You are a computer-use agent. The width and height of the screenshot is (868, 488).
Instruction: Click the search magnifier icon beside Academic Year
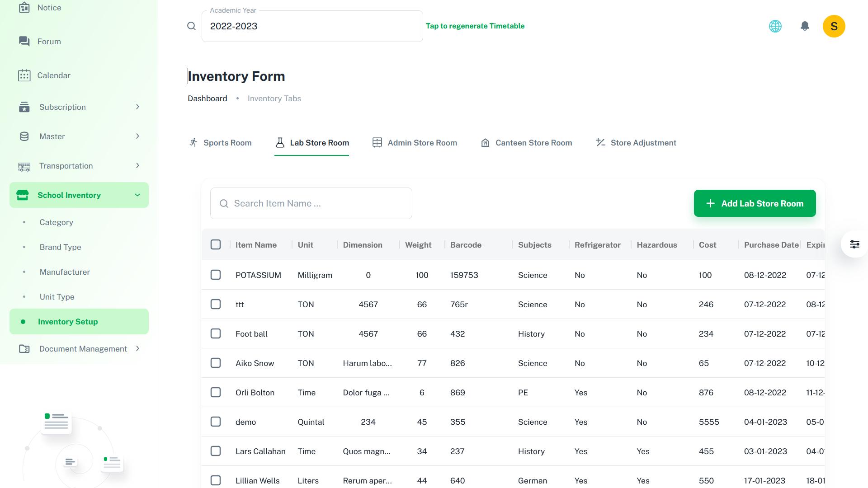191,26
